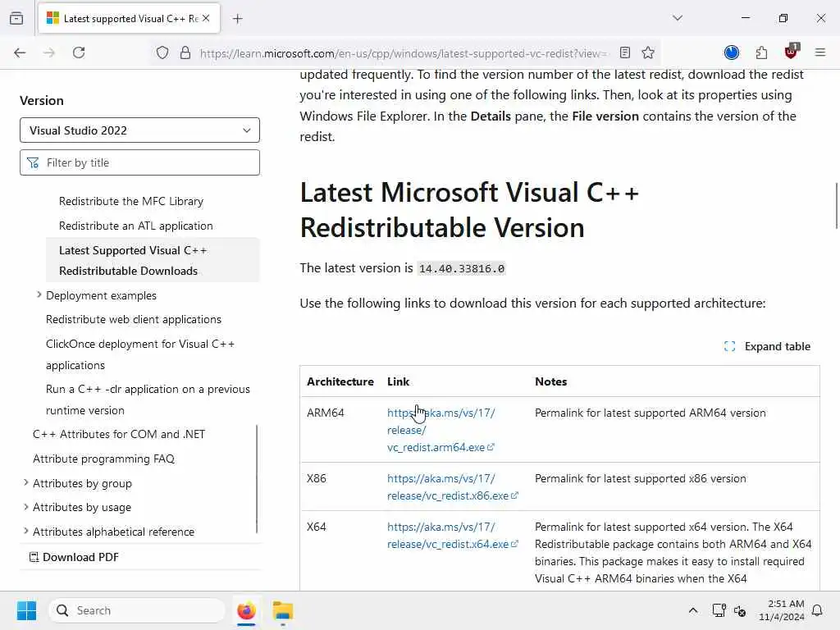Click the Filter by title field

pos(139,162)
